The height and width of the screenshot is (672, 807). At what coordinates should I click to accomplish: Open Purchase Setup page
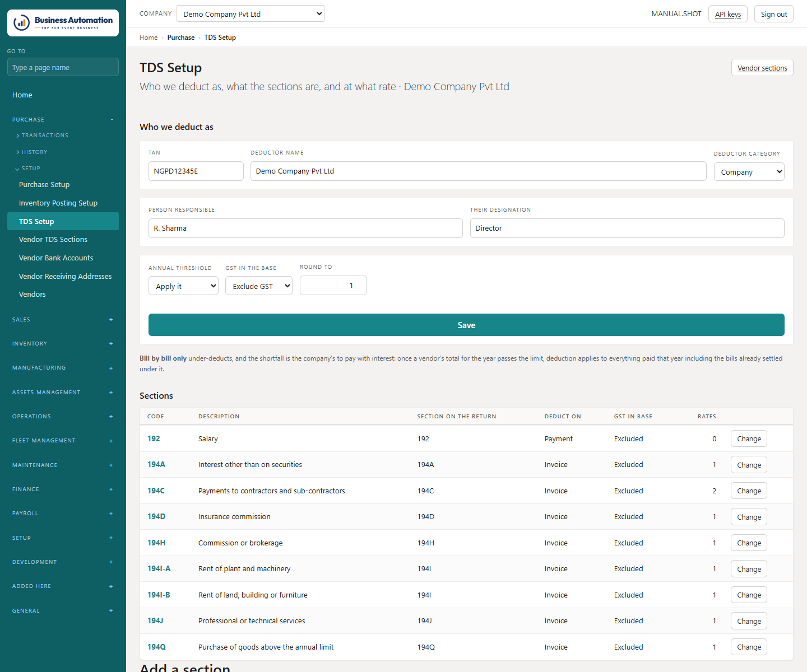tap(63, 185)
